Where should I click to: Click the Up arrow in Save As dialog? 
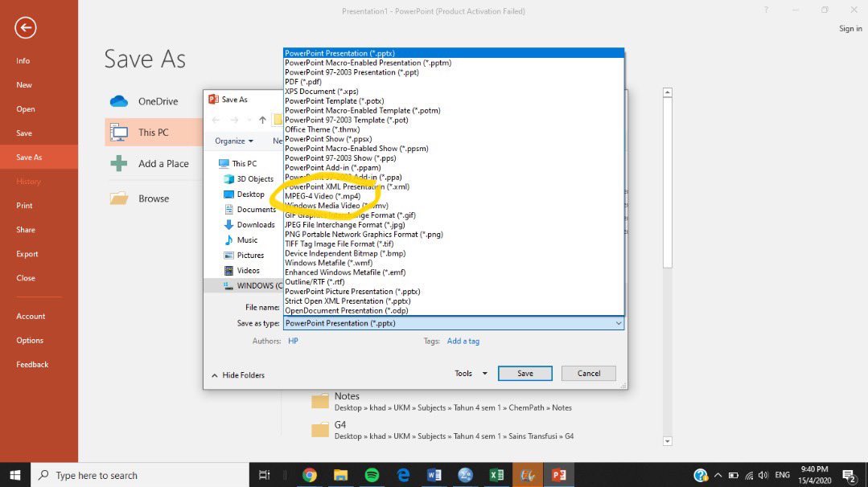pyautogui.click(x=262, y=120)
